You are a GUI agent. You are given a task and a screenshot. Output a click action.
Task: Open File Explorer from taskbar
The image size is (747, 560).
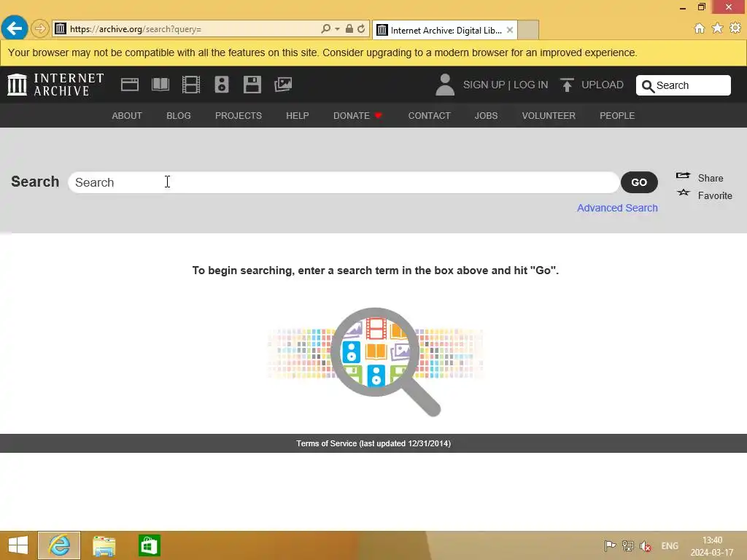click(104, 545)
